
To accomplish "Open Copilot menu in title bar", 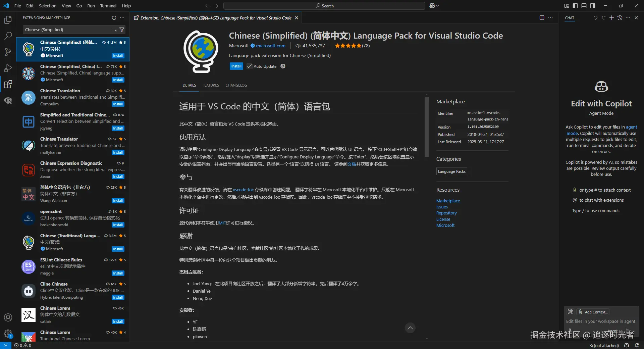I will [x=434, y=6].
